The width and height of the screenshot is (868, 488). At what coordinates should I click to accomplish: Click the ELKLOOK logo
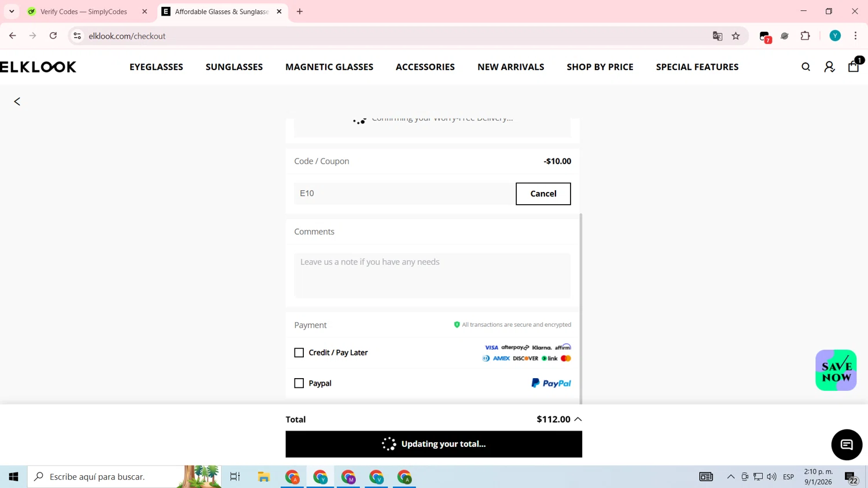click(38, 67)
